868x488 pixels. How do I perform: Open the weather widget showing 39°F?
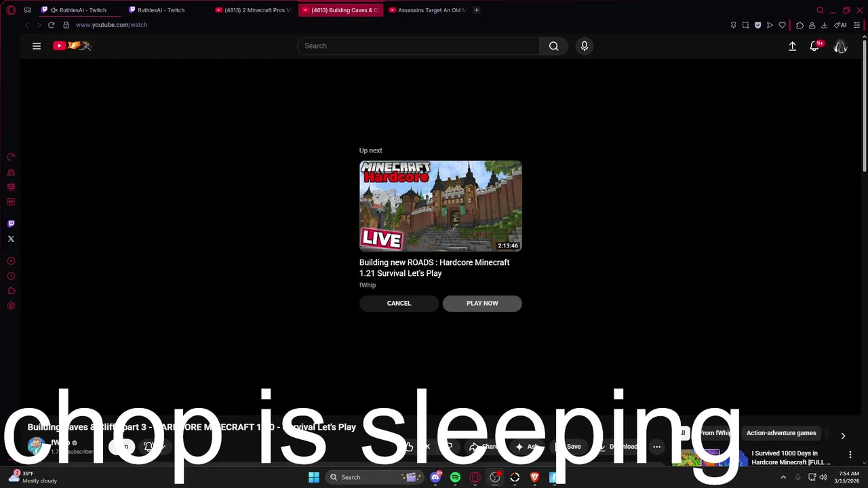[x=33, y=477]
